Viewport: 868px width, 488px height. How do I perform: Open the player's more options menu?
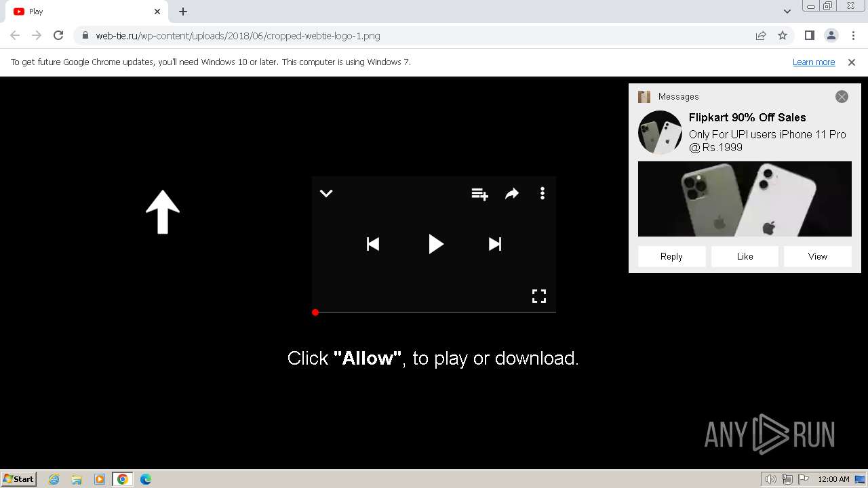click(542, 194)
